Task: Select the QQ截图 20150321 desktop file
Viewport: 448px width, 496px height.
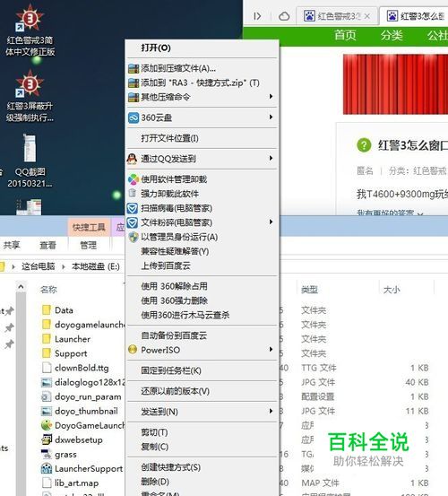Action: [30, 161]
